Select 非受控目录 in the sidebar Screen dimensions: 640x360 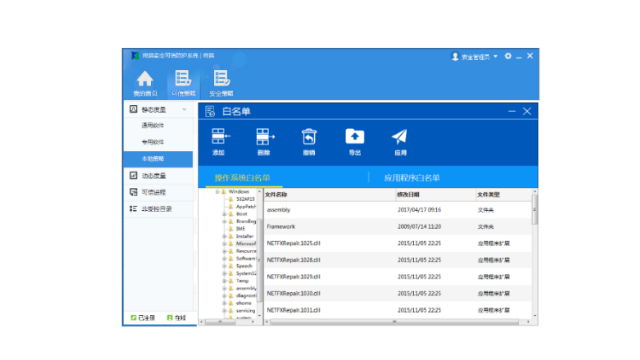(x=158, y=209)
